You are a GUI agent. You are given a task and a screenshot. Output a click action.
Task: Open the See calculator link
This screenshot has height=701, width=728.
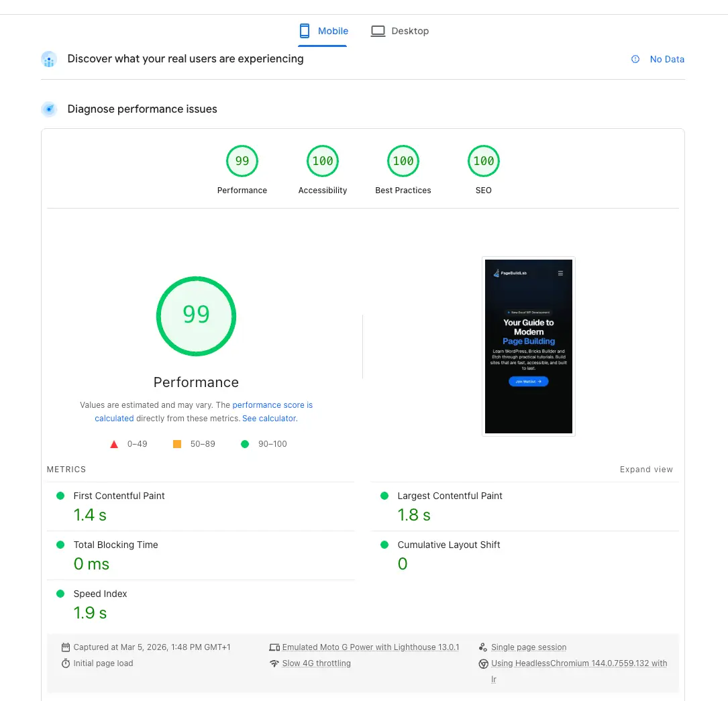coord(268,418)
